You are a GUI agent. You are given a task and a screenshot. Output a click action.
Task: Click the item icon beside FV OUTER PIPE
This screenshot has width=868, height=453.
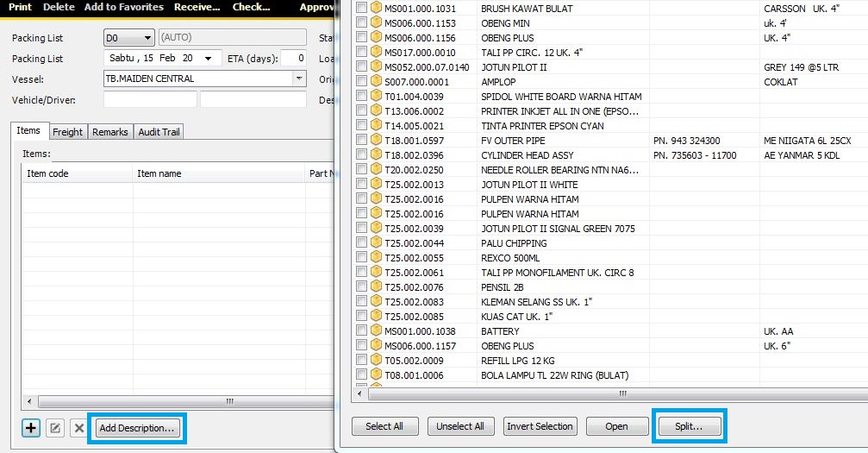[x=376, y=140]
